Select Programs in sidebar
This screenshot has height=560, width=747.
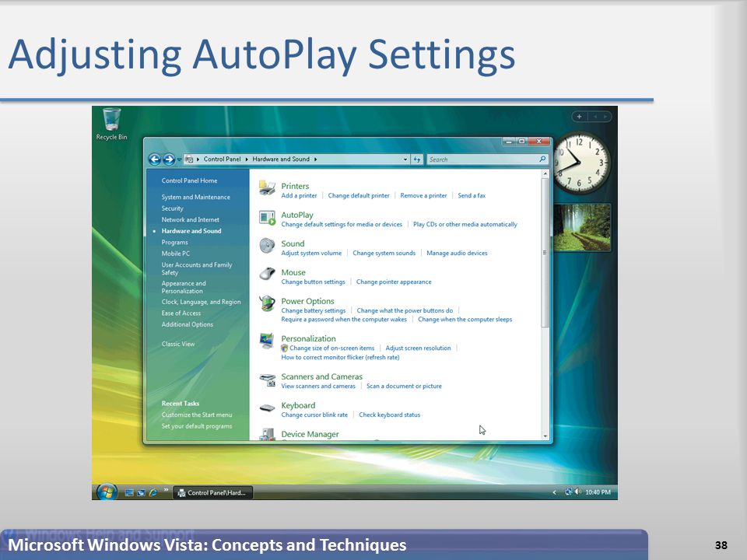click(174, 243)
